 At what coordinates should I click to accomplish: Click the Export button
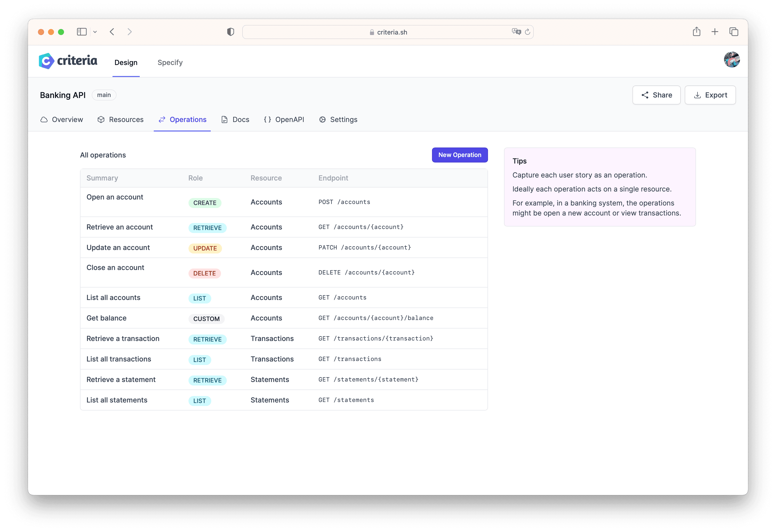[x=710, y=94]
